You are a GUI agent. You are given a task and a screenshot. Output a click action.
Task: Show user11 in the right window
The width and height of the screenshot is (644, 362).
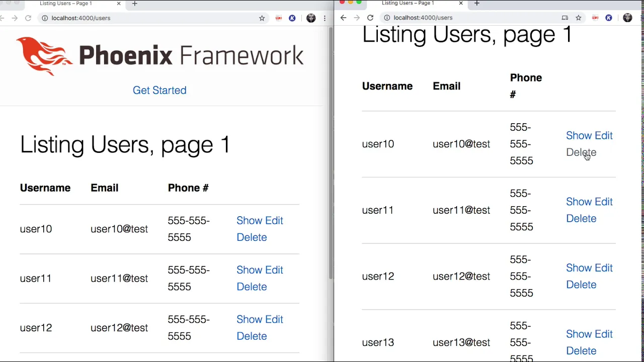579,202
